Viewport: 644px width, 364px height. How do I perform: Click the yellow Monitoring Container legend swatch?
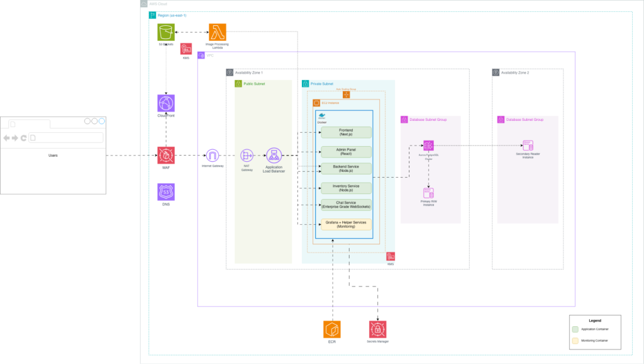tap(575, 341)
